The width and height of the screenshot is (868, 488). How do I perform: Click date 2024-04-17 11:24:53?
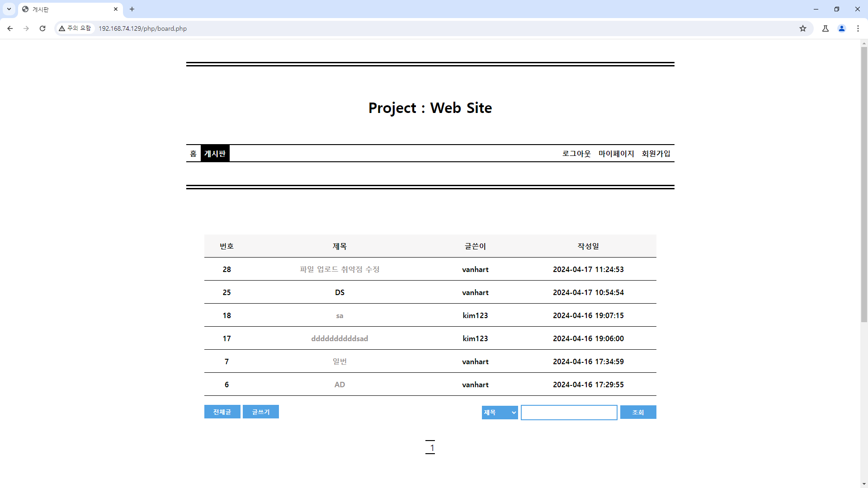coord(588,269)
